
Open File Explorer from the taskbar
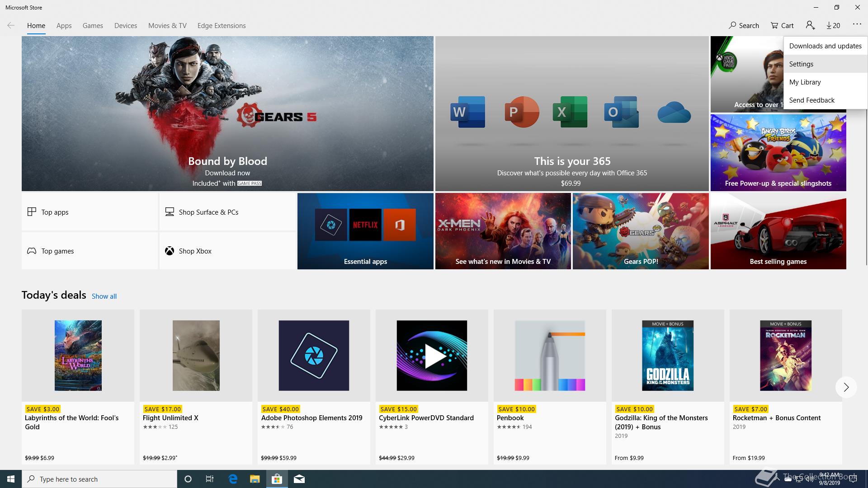pos(255,479)
